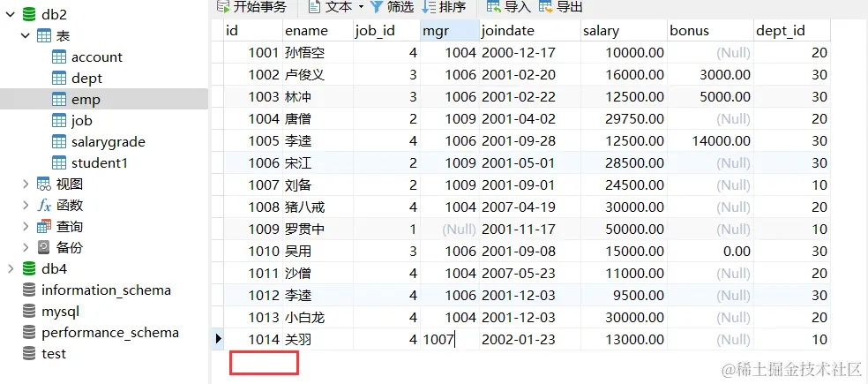
Task: Click the account table icon
Action: coord(59,57)
